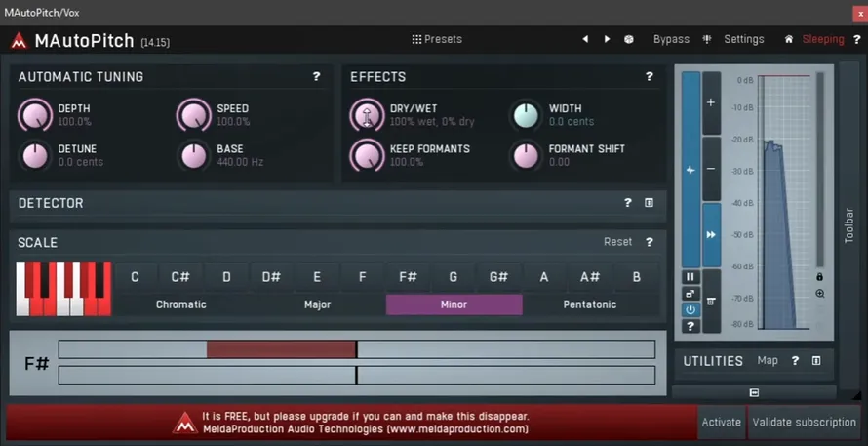Viewport: 868px width, 446px height.
Task: Go to the previous preset arrow
Action: click(x=585, y=39)
